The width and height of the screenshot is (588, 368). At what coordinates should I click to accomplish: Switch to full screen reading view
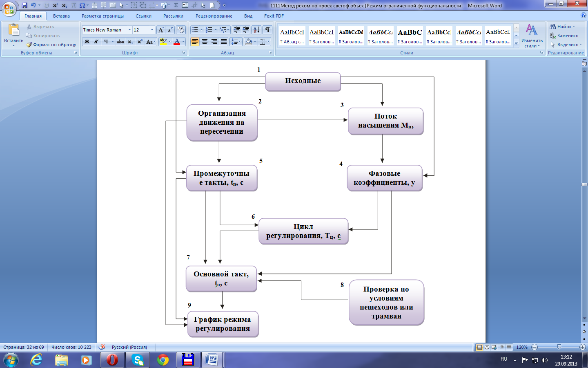pos(487,347)
